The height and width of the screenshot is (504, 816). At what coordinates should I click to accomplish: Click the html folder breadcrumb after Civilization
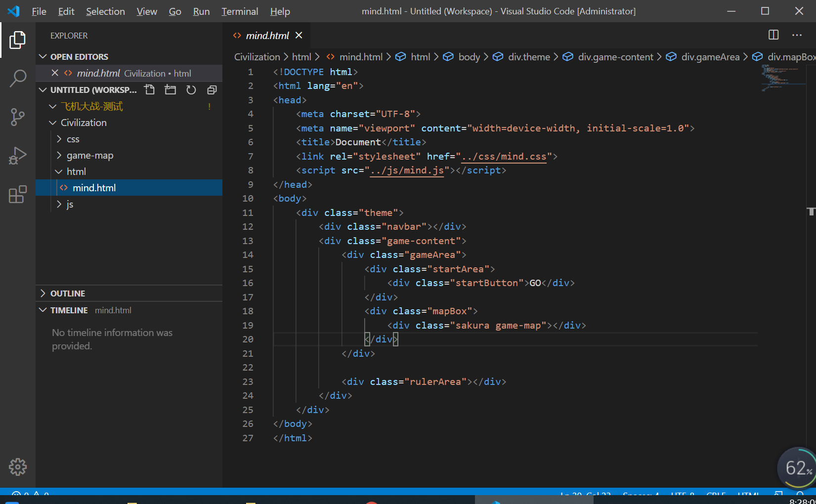pyautogui.click(x=301, y=57)
